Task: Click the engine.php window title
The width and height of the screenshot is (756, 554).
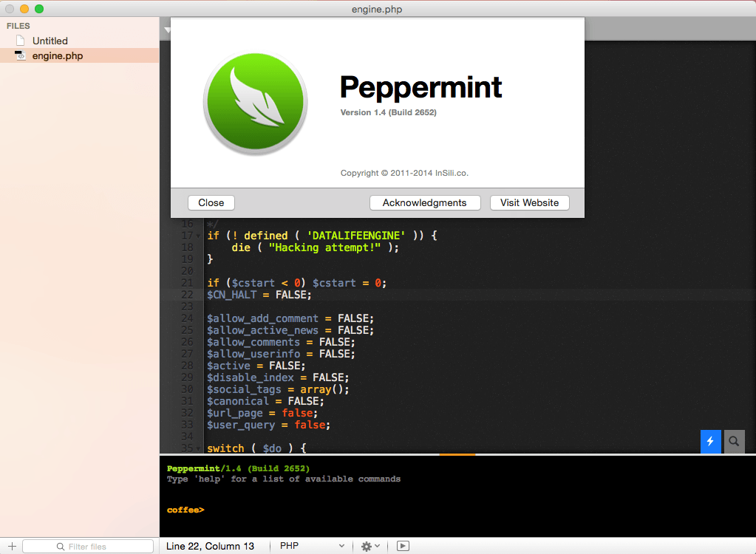Action: pyautogui.click(x=377, y=9)
